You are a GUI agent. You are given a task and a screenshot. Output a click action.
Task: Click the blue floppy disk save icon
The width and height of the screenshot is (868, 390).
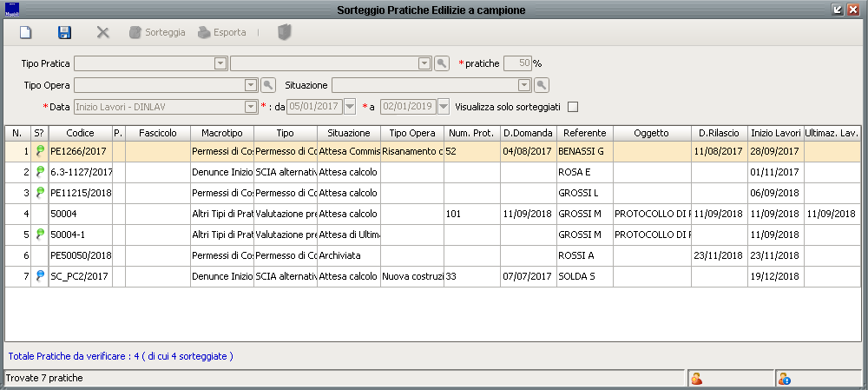point(64,32)
